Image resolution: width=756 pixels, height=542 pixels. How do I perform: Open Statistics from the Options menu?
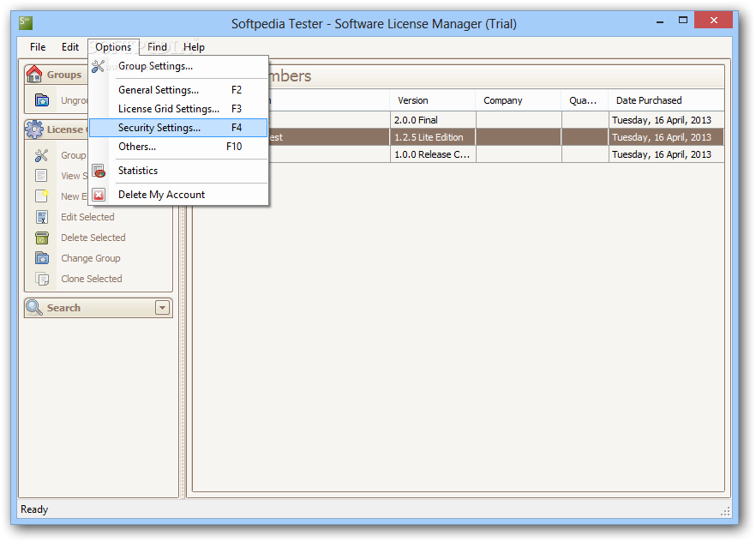pyautogui.click(x=178, y=170)
